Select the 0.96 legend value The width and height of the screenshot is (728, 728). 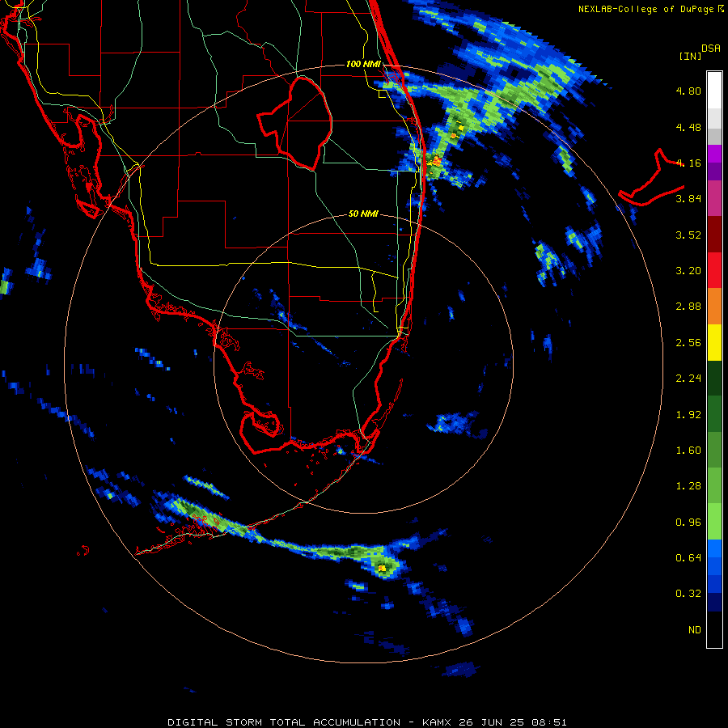[x=688, y=523]
